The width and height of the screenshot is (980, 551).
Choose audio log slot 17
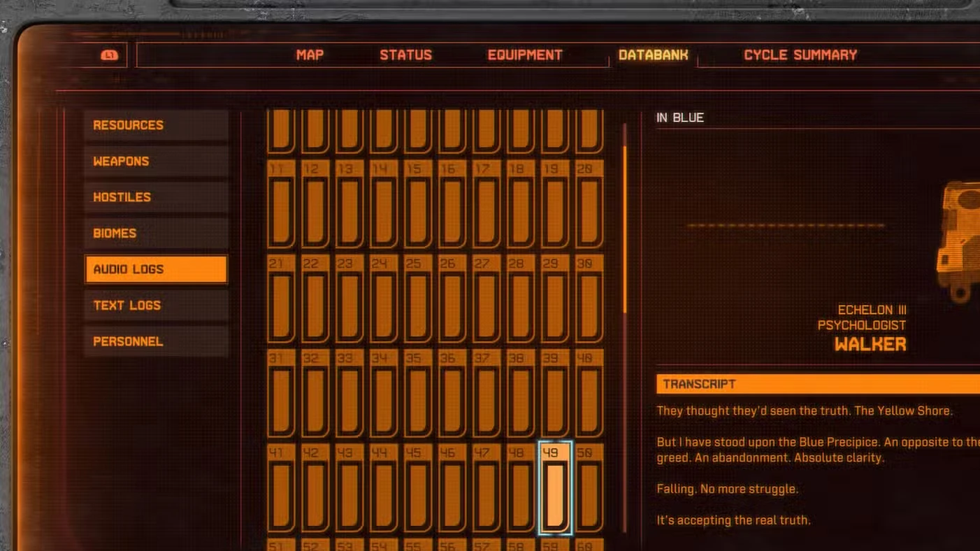tap(487, 204)
